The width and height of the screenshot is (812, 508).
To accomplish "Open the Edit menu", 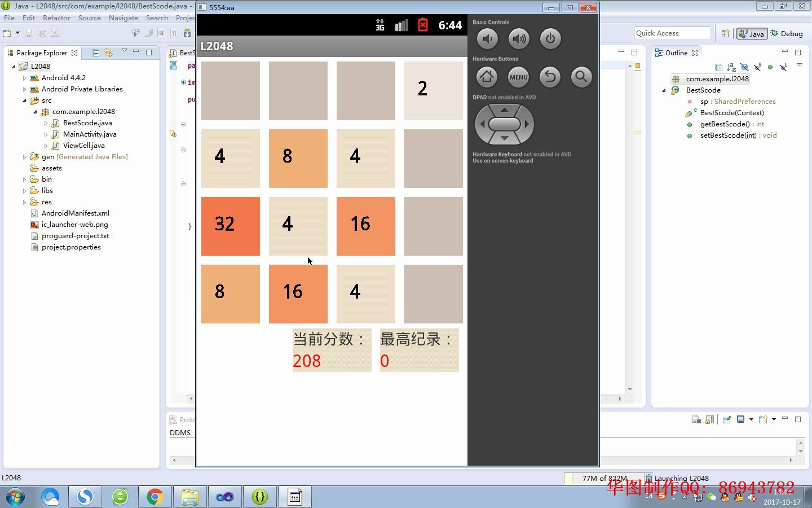I will point(29,18).
